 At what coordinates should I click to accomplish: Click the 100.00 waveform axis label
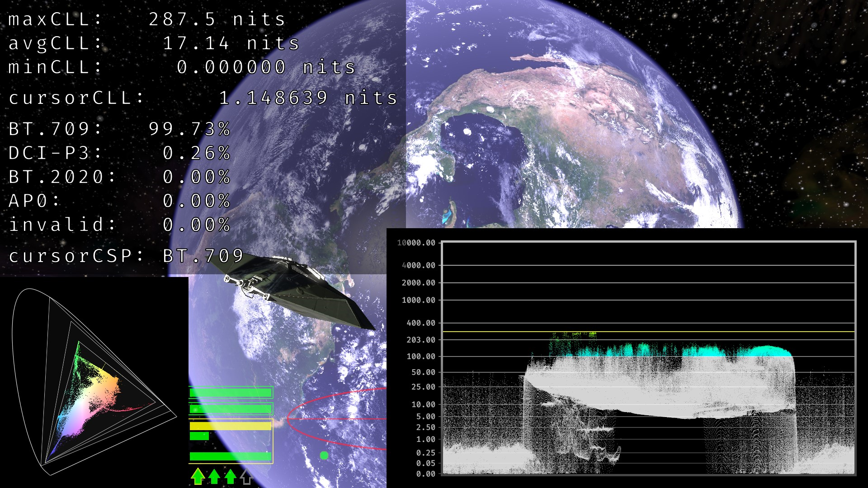[x=421, y=357]
